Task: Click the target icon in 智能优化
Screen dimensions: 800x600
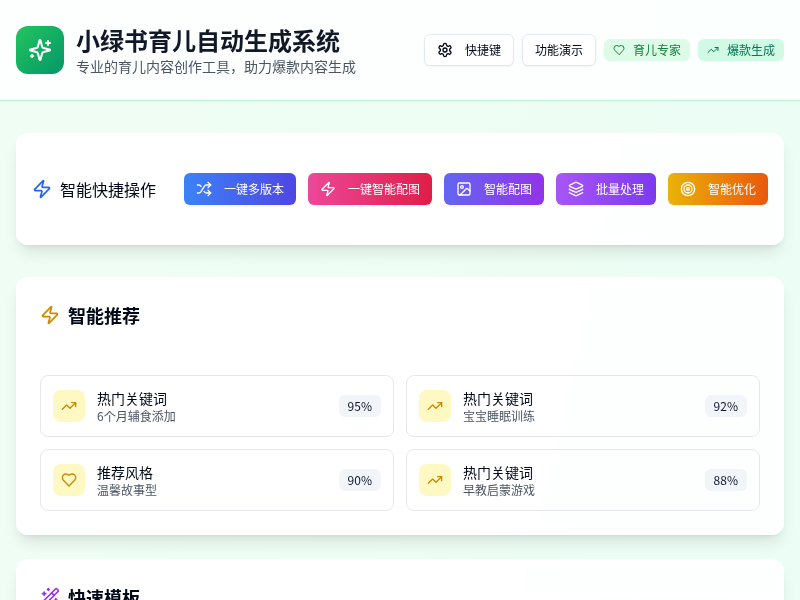Action: tap(688, 189)
